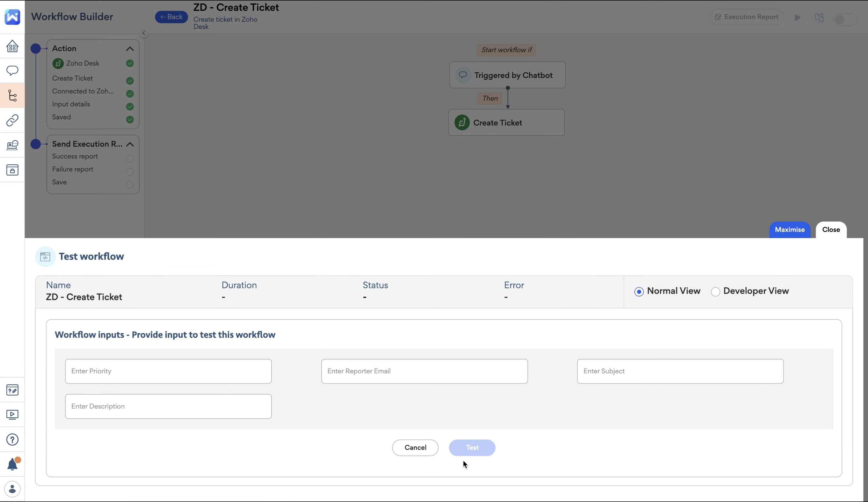The image size is (868, 502).
Task: Collapse the Send Execution Report section
Action: pos(130,144)
